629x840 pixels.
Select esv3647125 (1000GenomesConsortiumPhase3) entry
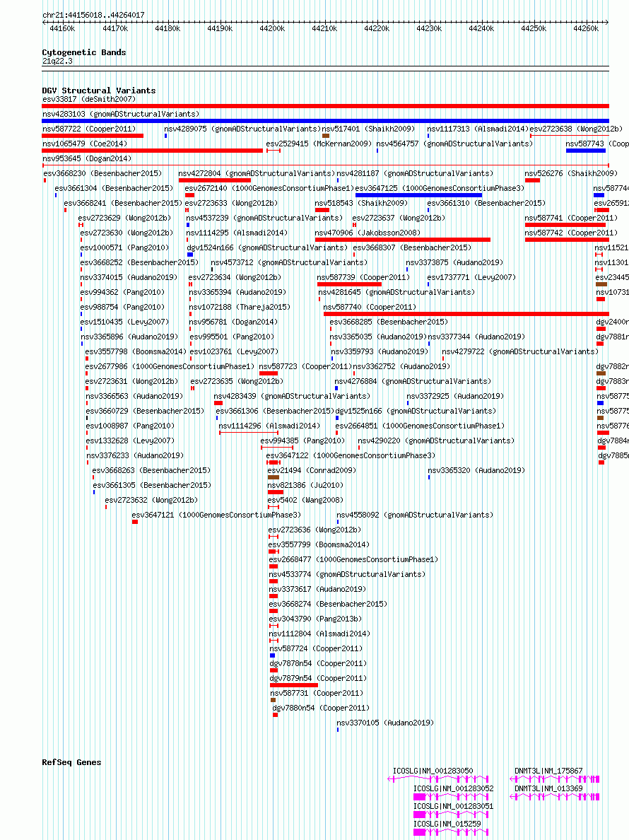tap(440, 189)
